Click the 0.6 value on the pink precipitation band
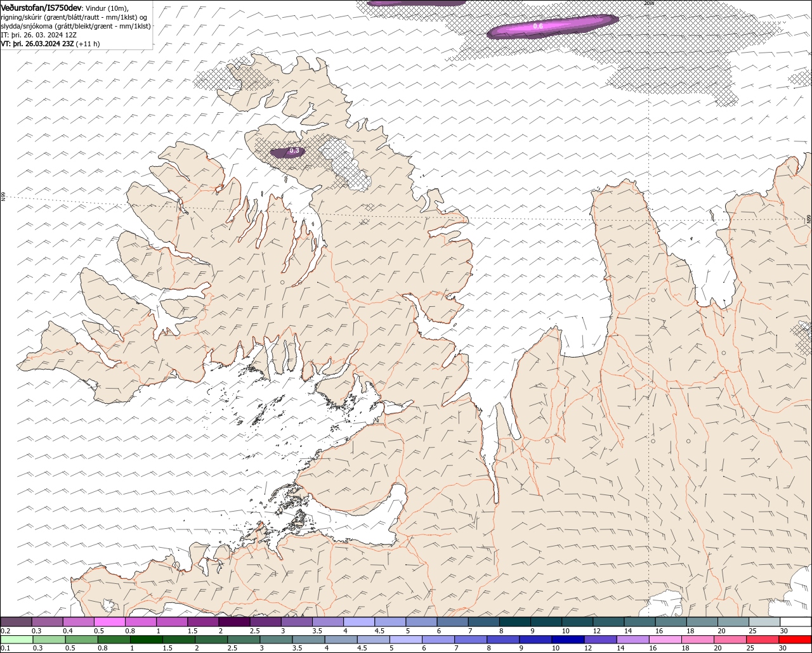 tap(538, 26)
